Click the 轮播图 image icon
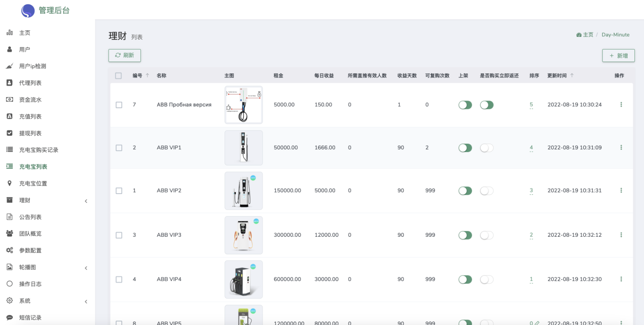Viewport: 644px width, 325px height. pos(10,267)
